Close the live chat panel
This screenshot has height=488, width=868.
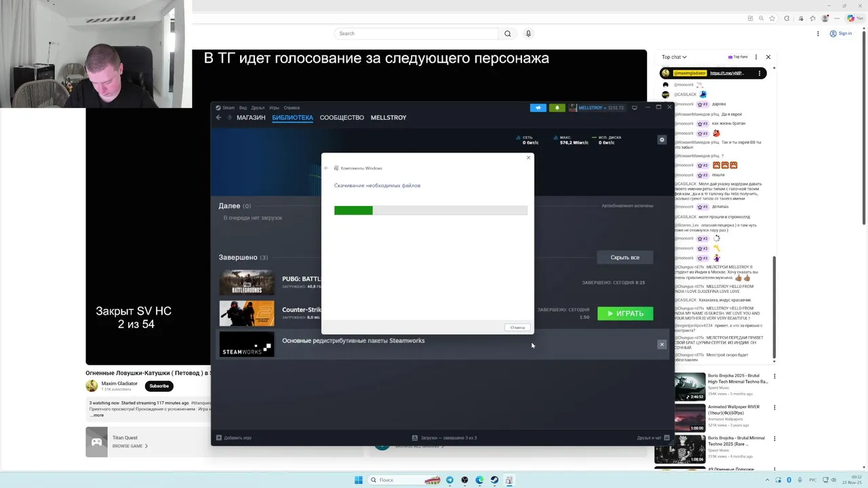768,57
